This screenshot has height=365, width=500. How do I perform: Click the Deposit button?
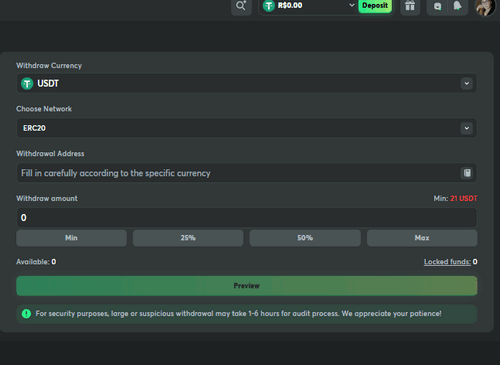point(375,6)
